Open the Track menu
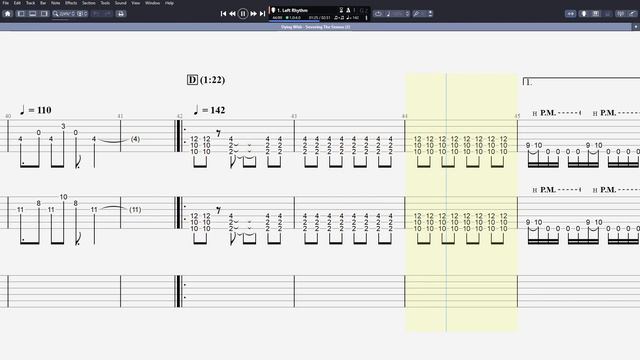Screen dimensions: 640x360 [31, 3]
